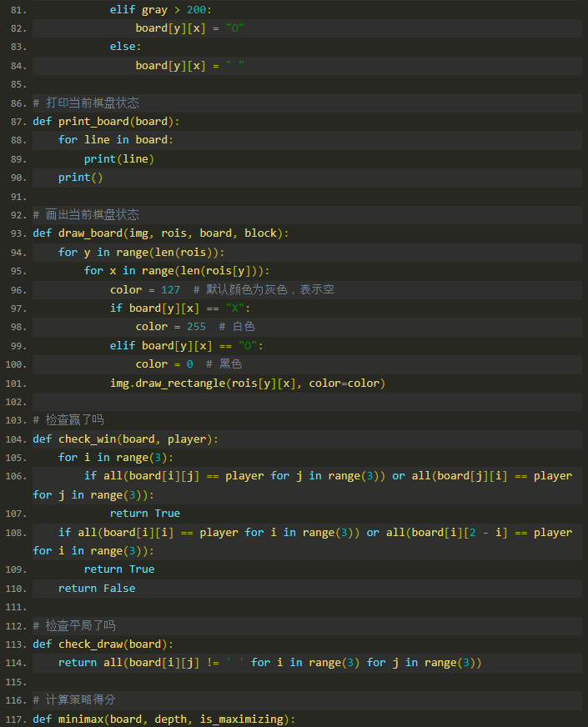Image resolution: width=588 pixels, height=727 pixels.
Task: Click the 'return all(board[i][j] != ' ' line
Action: point(270,663)
